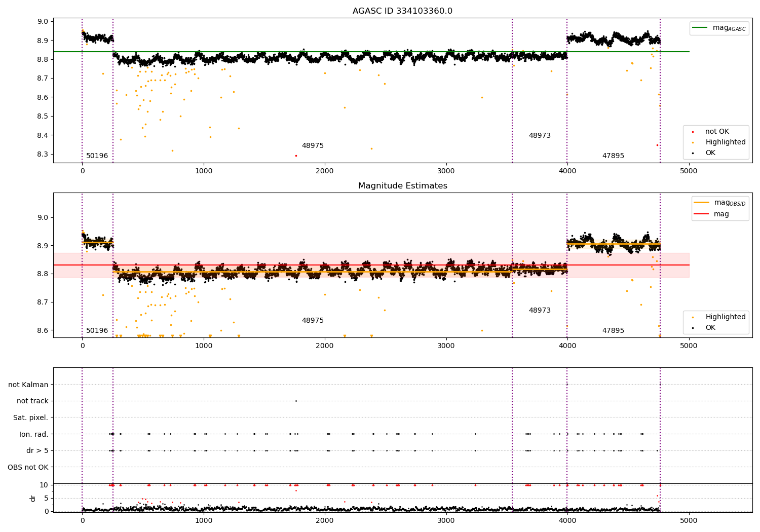Click the 8.3 tick on top plot
Screen dimensions: 760x532
(x=43, y=155)
